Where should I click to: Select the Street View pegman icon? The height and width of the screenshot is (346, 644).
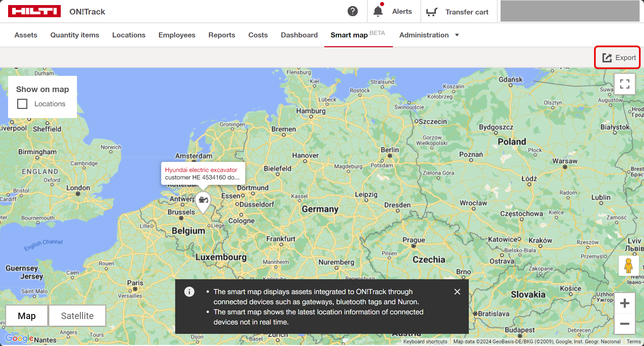tap(628, 266)
